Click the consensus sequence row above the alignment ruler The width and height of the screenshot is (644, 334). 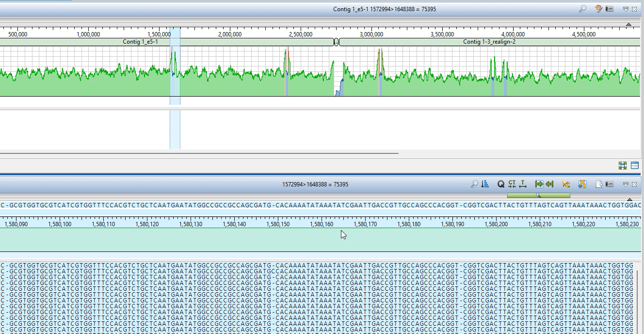click(321, 205)
